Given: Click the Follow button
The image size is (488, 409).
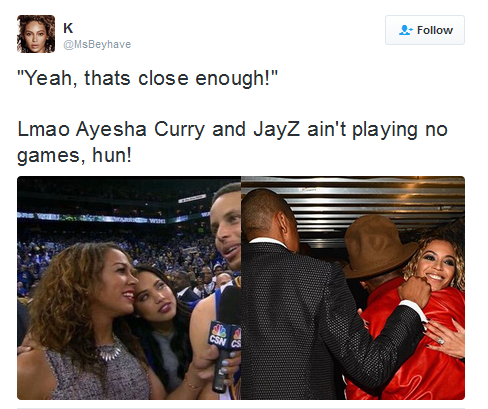Looking at the screenshot, I should click(425, 30).
